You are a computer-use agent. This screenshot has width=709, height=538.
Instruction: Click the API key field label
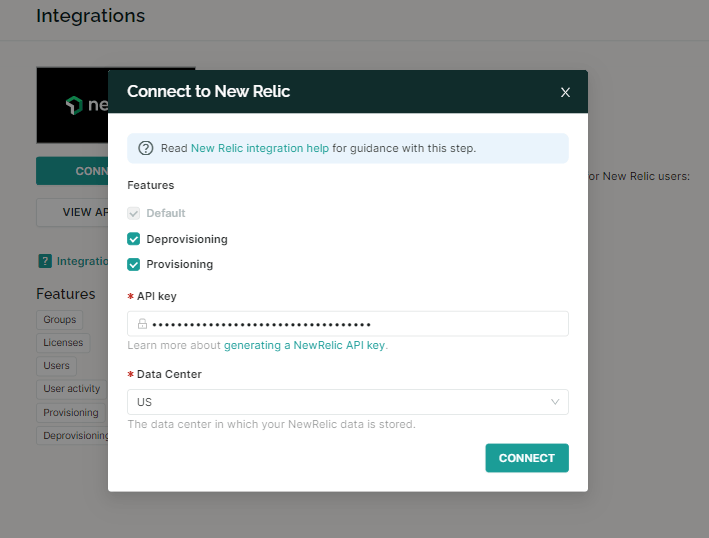(156, 296)
